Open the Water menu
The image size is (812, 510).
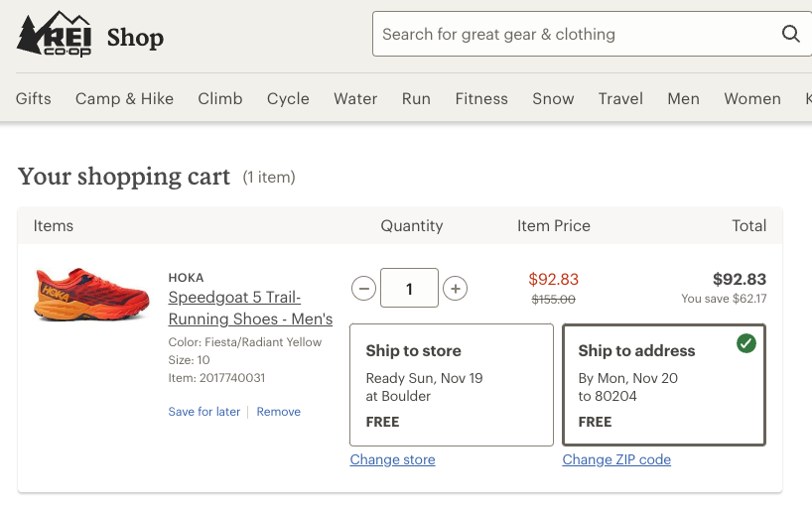(x=355, y=98)
